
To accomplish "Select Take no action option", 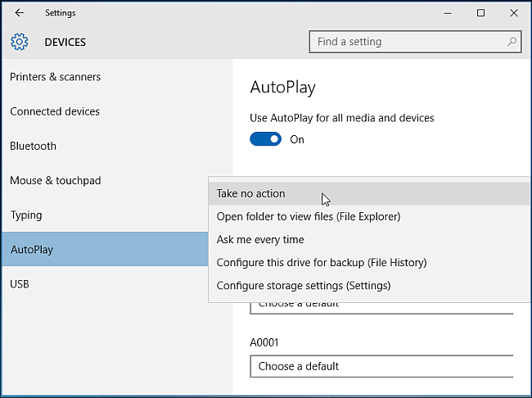I will [x=251, y=194].
